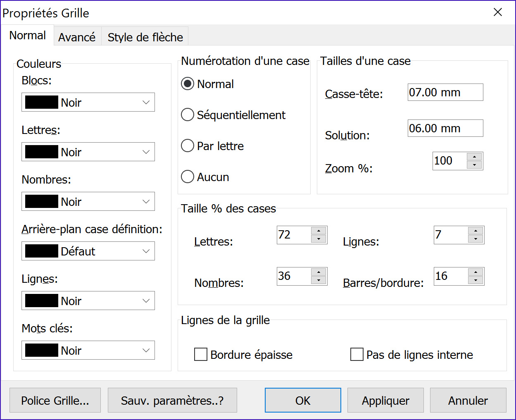The height and width of the screenshot is (420, 516).
Task: Switch to the Normal tab
Action: pyautogui.click(x=27, y=36)
